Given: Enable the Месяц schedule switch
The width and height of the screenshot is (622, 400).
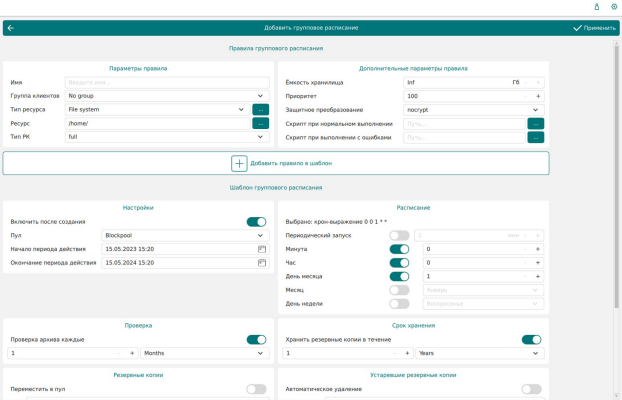Looking at the screenshot, I should point(399,290).
